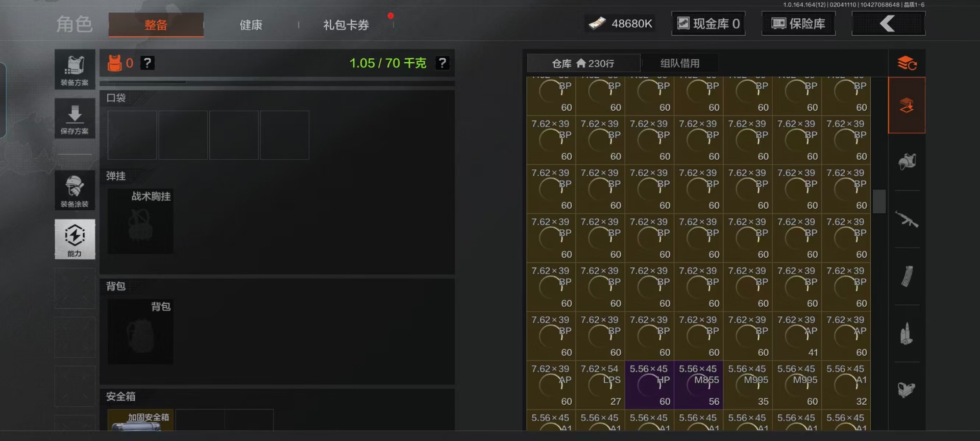Screen dimensions: 980x441
Task: Select the highlighted stack-items filter icon
Action: pos(907,106)
